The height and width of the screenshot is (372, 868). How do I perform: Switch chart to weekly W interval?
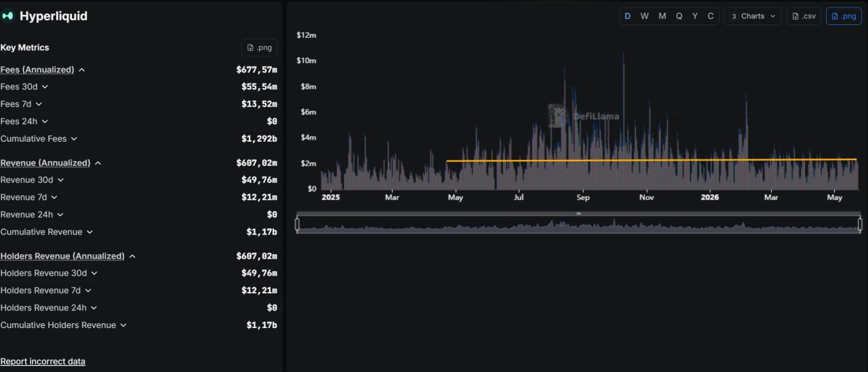click(x=644, y=16)
